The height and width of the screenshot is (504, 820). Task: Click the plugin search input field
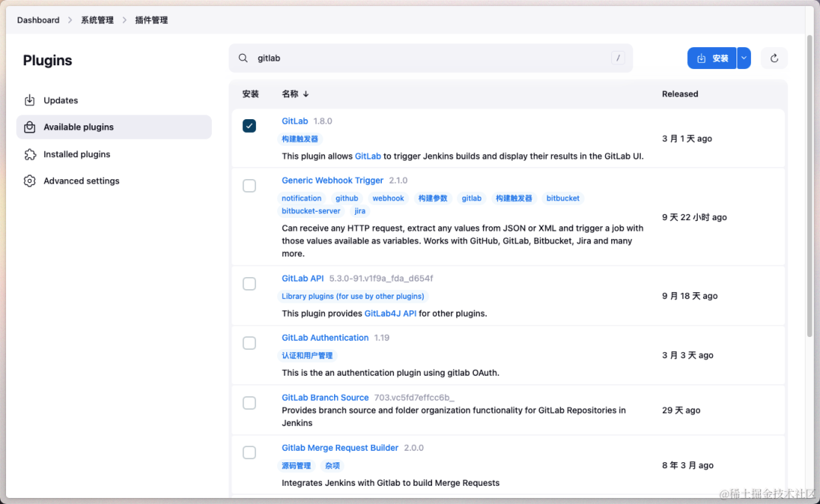[x=430, y=58]
